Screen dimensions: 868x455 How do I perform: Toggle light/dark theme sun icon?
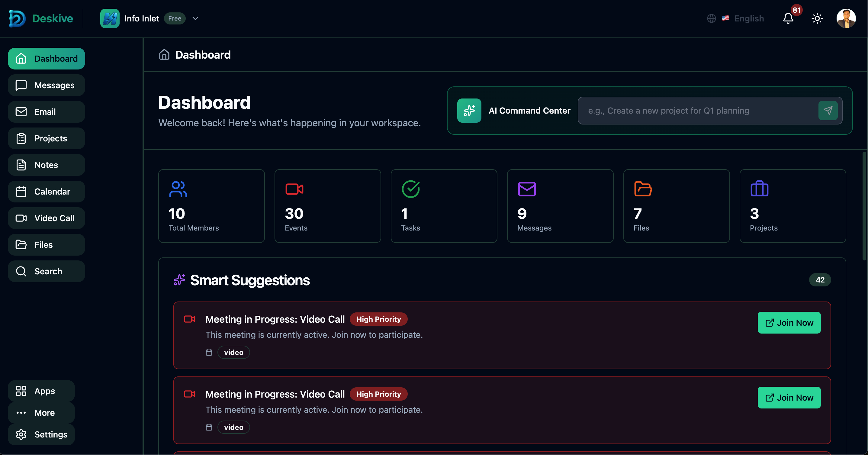[817, 18]
